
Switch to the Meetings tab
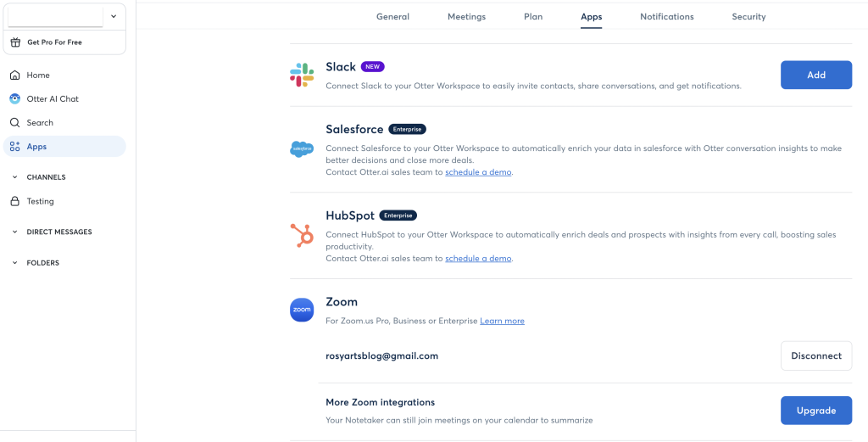(x=467, y=17)
